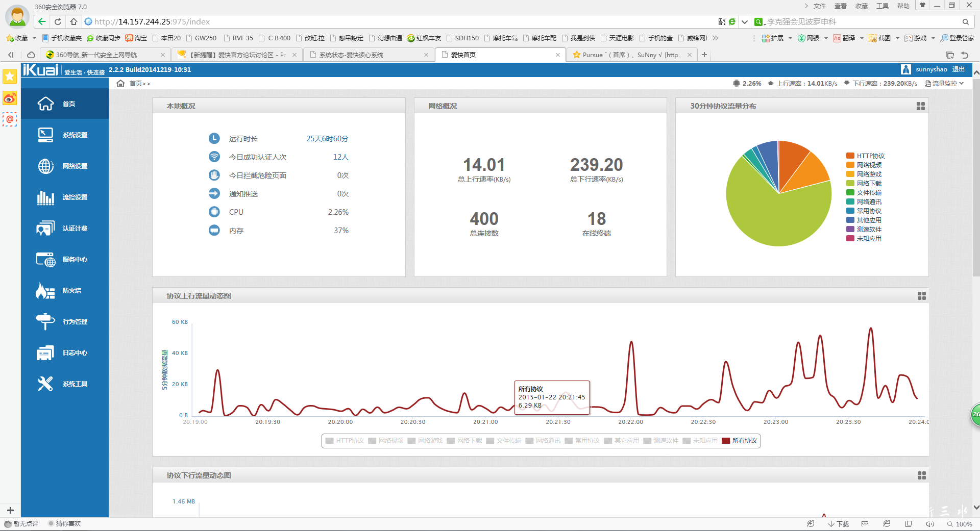This screenshot has height=531, width=980.
Task: Open the 淘宝 bookmark
Action: 136,38
